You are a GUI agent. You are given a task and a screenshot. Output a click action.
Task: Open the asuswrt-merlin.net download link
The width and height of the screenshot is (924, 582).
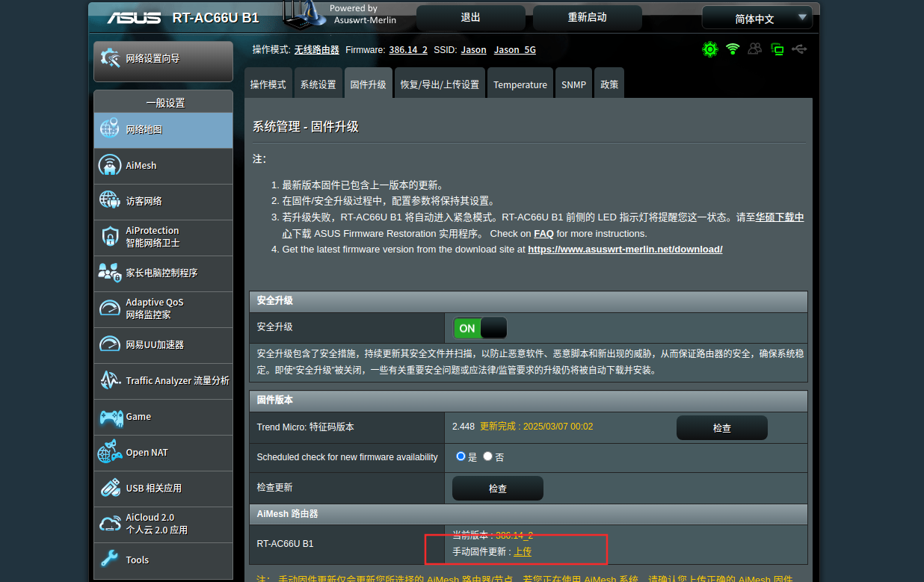click(x=625, y=250)
